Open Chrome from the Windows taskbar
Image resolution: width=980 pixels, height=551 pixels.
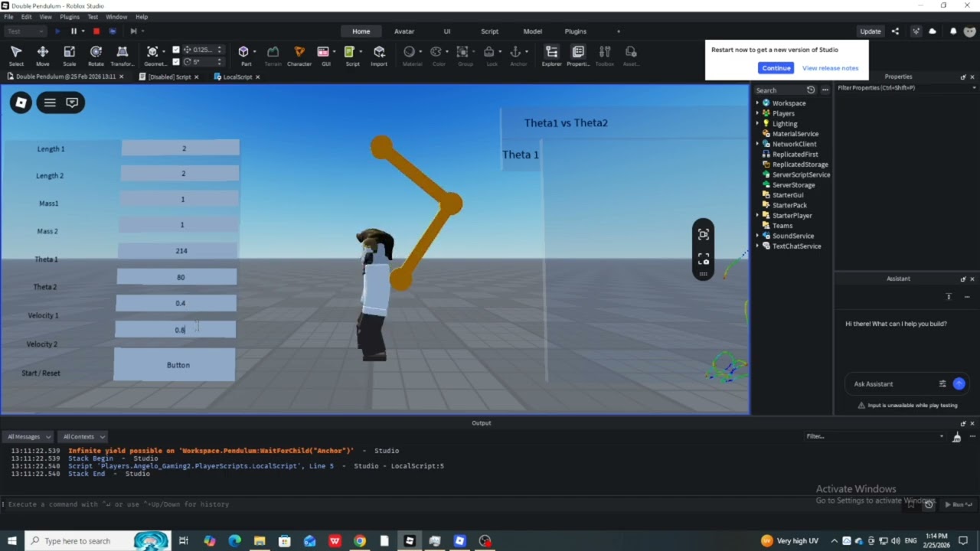point(359,541)
